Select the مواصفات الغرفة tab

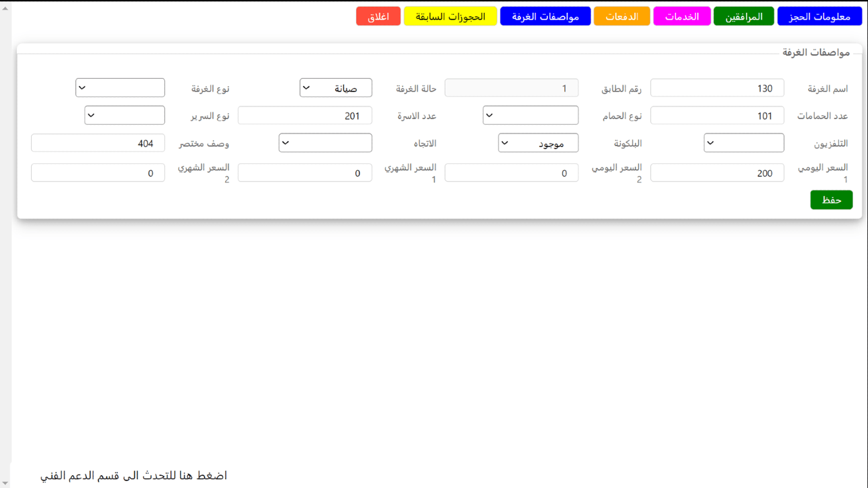(545, 17)
